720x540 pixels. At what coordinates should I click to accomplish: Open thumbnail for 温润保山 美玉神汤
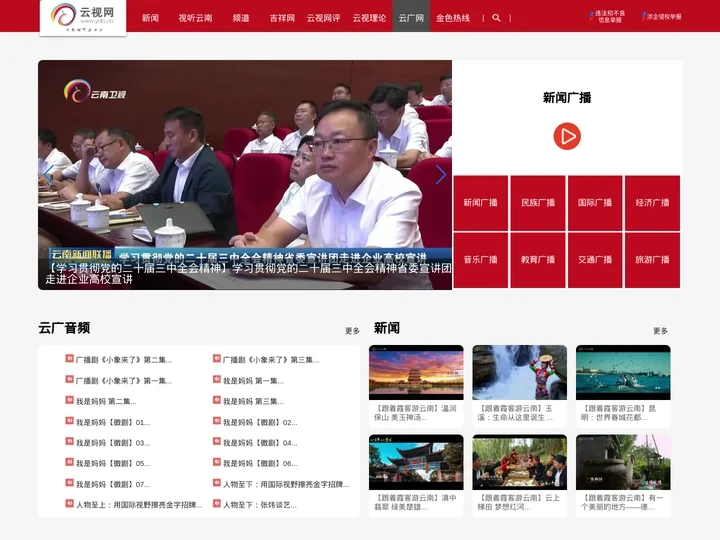coord(416,372)
